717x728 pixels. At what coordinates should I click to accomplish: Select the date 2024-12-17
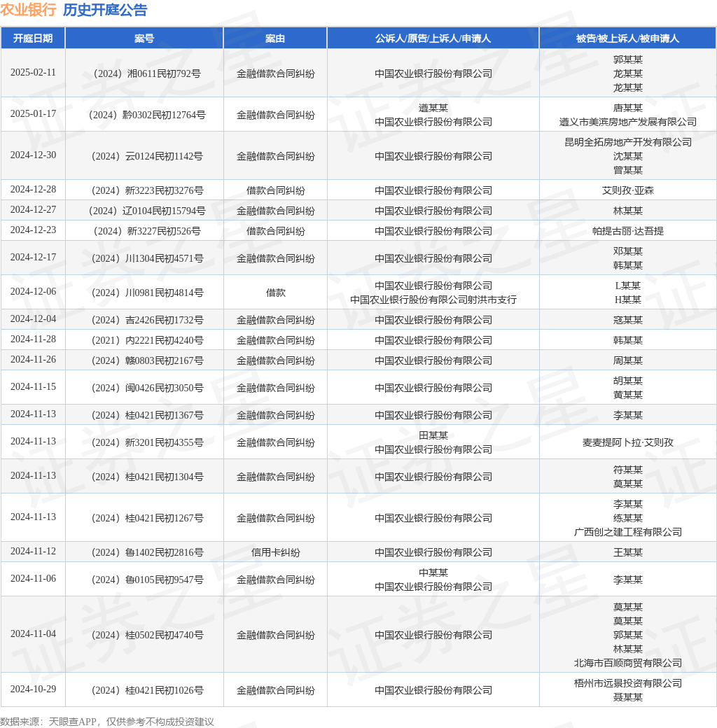click(33, 257)
